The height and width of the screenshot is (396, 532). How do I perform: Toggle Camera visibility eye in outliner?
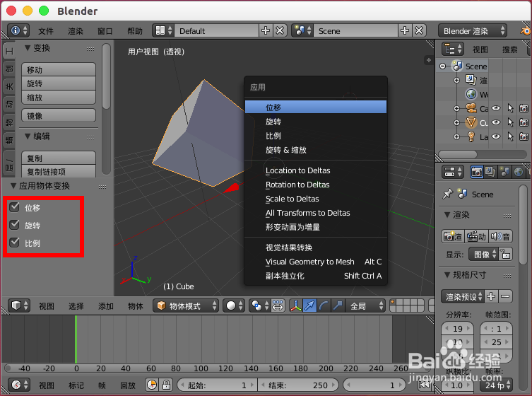[x=496, y=108]
